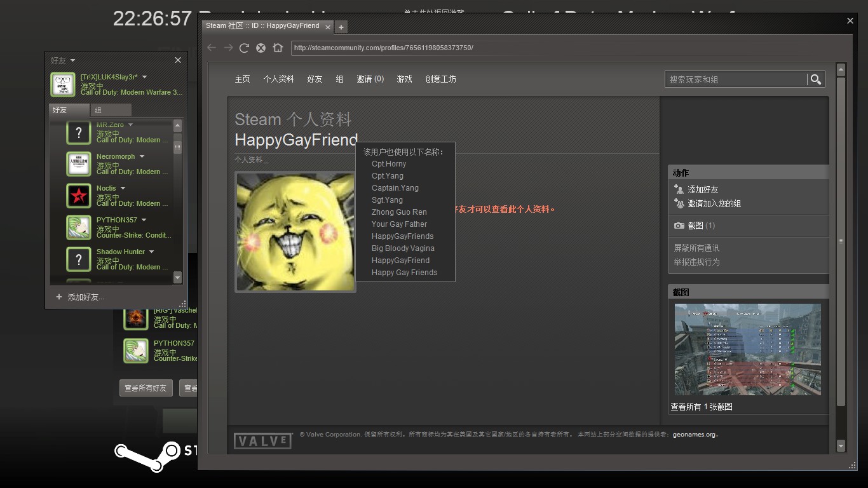Viewport: 868px width, 488px height.
Task: Click 添加好友 in the actions panel
Action: pyautogui.click(x=703, y=189)
